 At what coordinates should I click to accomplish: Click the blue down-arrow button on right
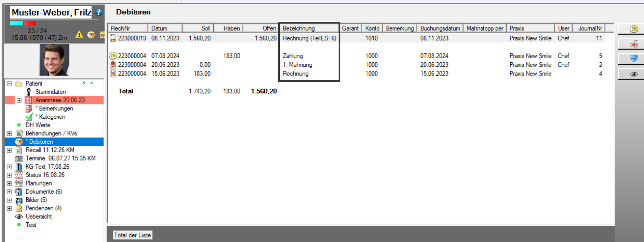tap(634, 59)
